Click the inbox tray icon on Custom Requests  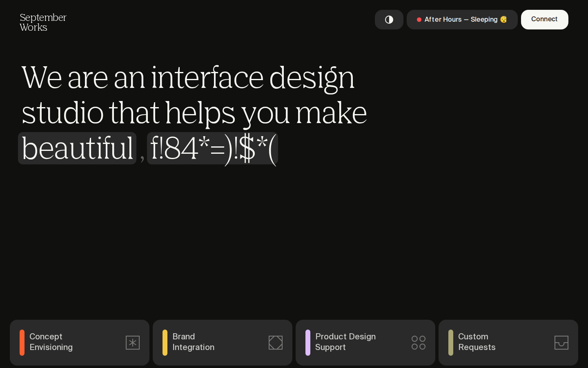pos(561,343)
